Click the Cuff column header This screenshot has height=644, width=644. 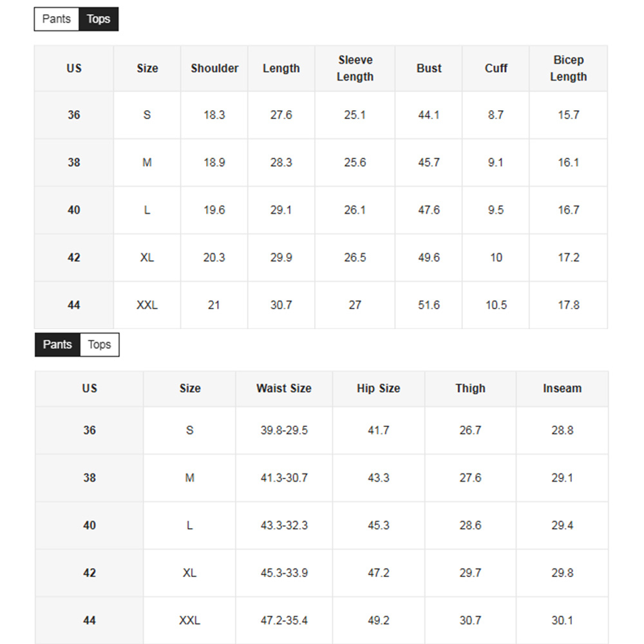[496, 68]
